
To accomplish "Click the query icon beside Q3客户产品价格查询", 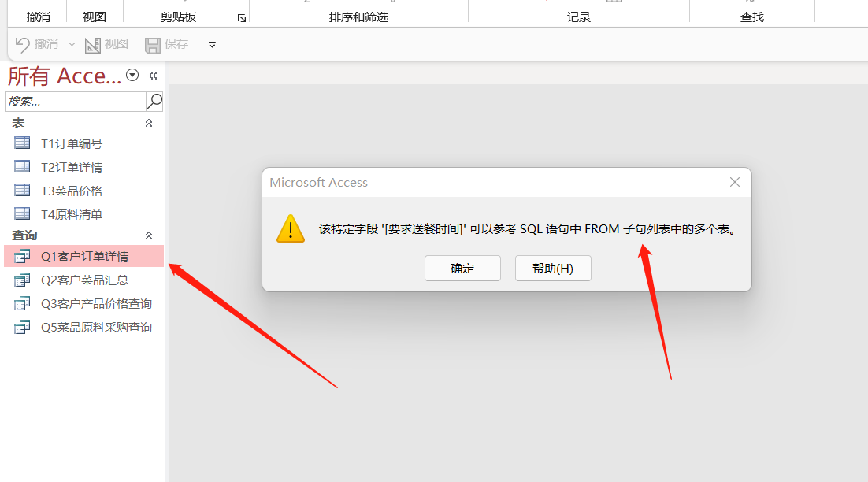I will 22,304.
